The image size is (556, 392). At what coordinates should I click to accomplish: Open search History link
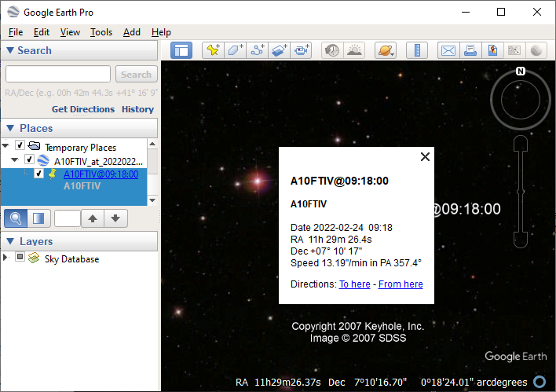(x=137, y=109)
